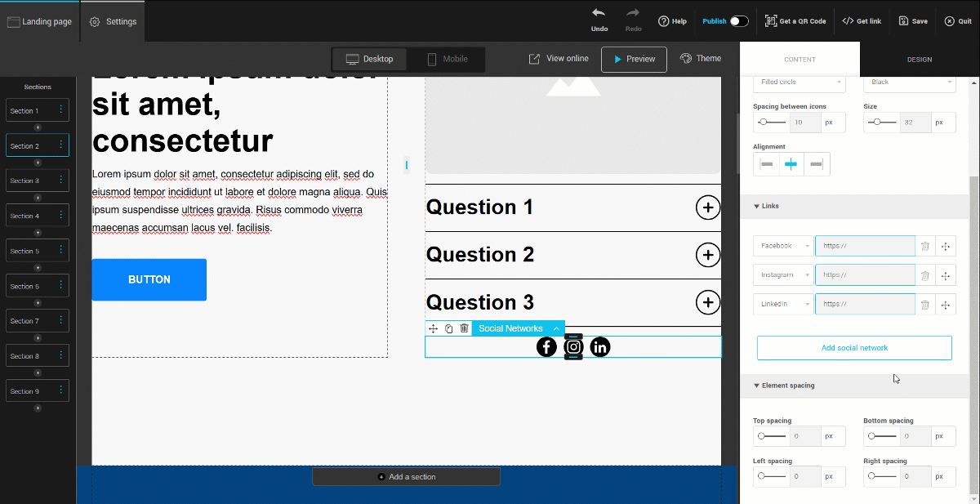Open the Section 2 options menu
The height and width of the screenshot is (504, 980).
(x=60, y=145)
